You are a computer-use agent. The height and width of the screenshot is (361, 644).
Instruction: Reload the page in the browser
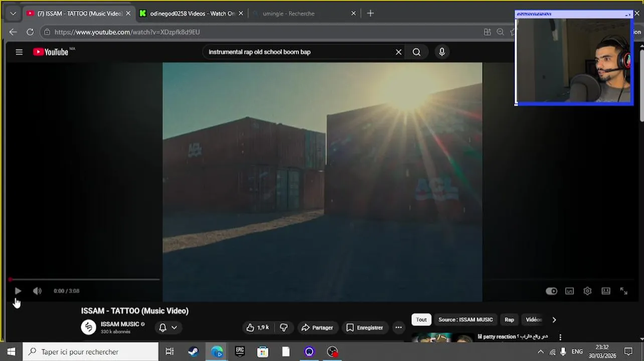click(30, 32)
